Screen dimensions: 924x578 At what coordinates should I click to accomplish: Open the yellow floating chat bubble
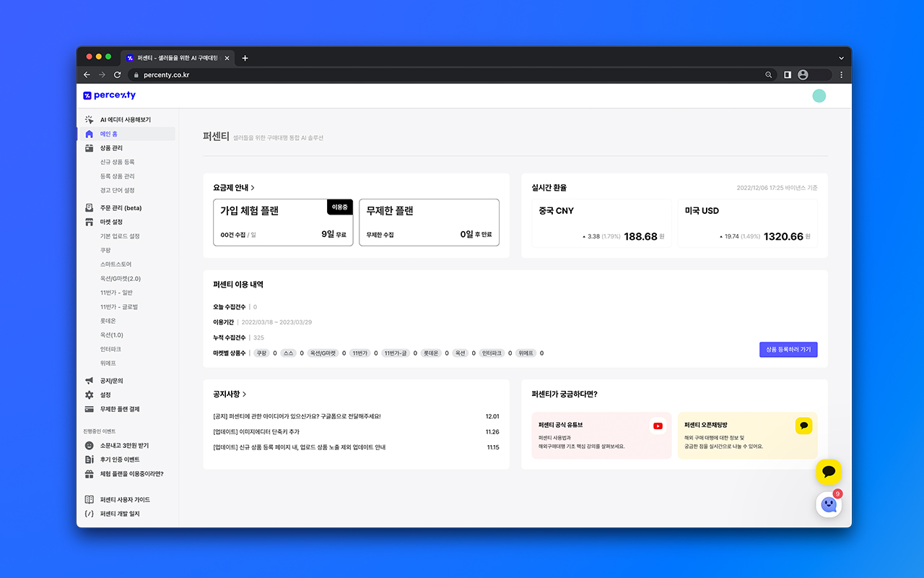point(829,472)
